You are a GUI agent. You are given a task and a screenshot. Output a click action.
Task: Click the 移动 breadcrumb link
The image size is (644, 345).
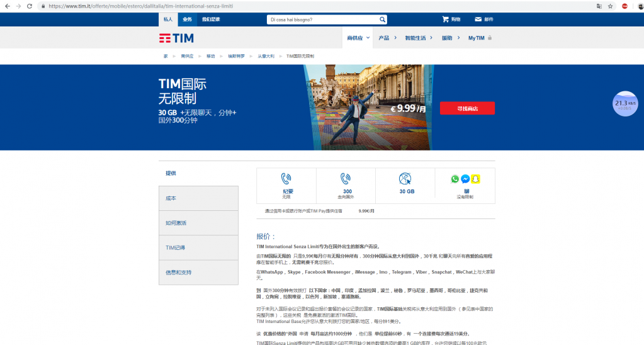click(x=211, y=56)
